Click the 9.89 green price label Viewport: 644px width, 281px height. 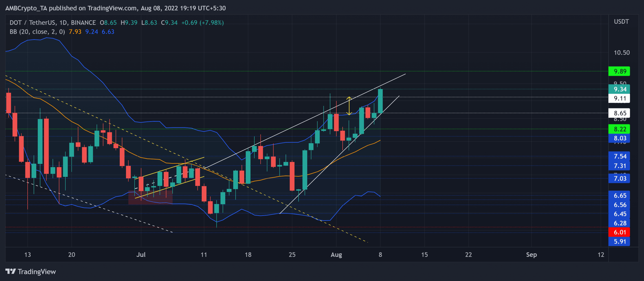[619, 71]
